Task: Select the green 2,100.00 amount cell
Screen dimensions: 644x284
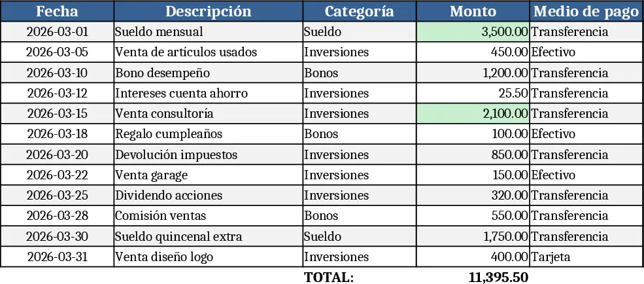Action: pyautogui.click(x=473, y=113)
